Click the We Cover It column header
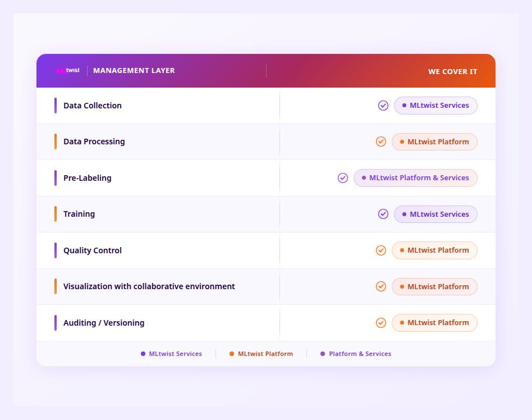532x420 pixels. click(452, 71)
